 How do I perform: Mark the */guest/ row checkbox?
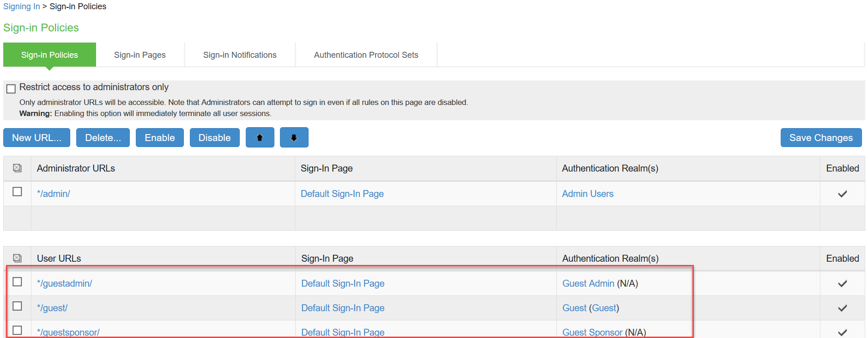pos(17,306)
